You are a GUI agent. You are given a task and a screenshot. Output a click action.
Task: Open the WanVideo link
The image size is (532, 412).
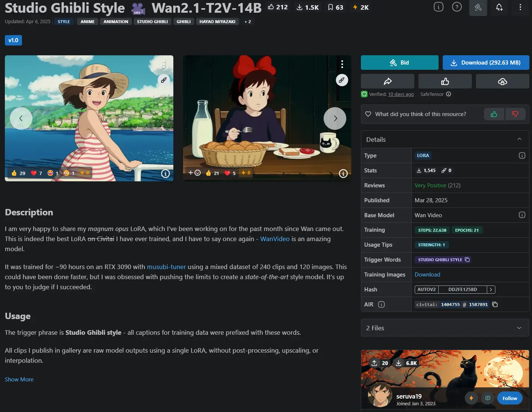coord(275,239)
